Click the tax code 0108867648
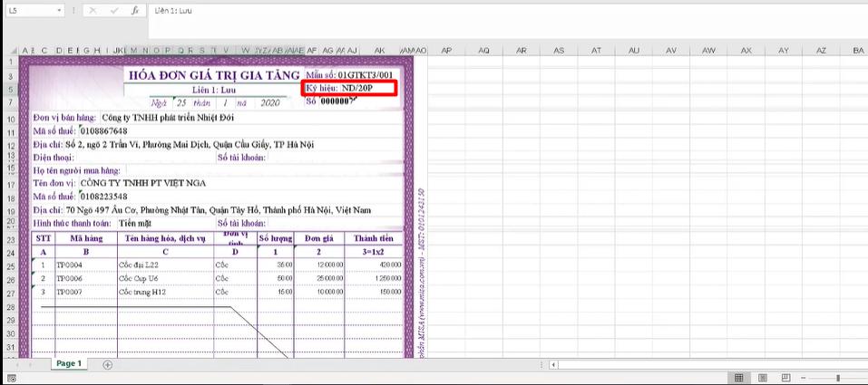 click(104, 131)
